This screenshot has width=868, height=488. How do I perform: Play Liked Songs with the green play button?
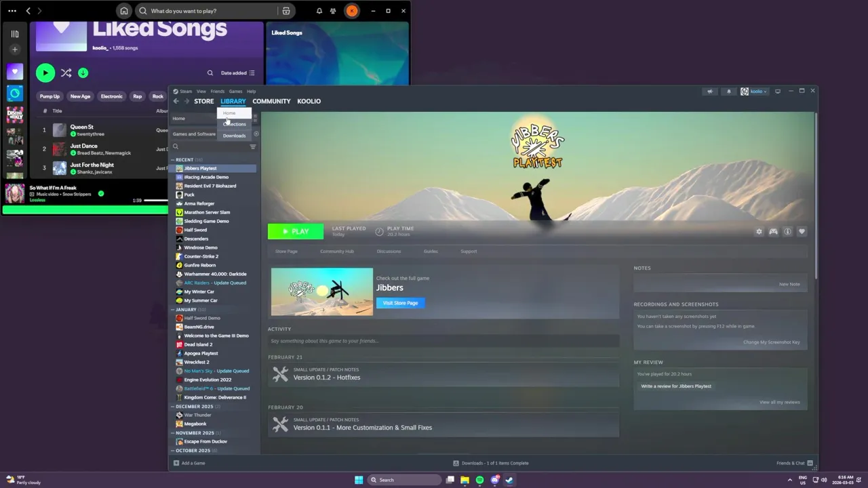(x=45, y=73)
